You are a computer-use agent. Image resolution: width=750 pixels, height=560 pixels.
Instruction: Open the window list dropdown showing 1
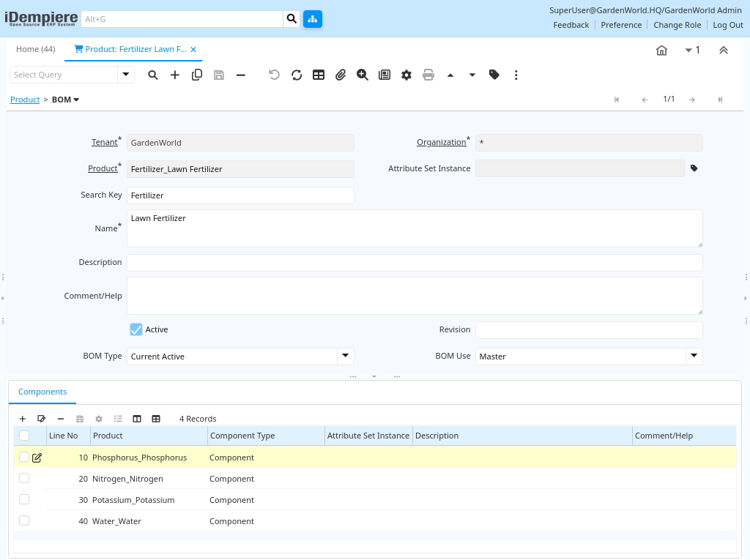click(x=692, y=51)
